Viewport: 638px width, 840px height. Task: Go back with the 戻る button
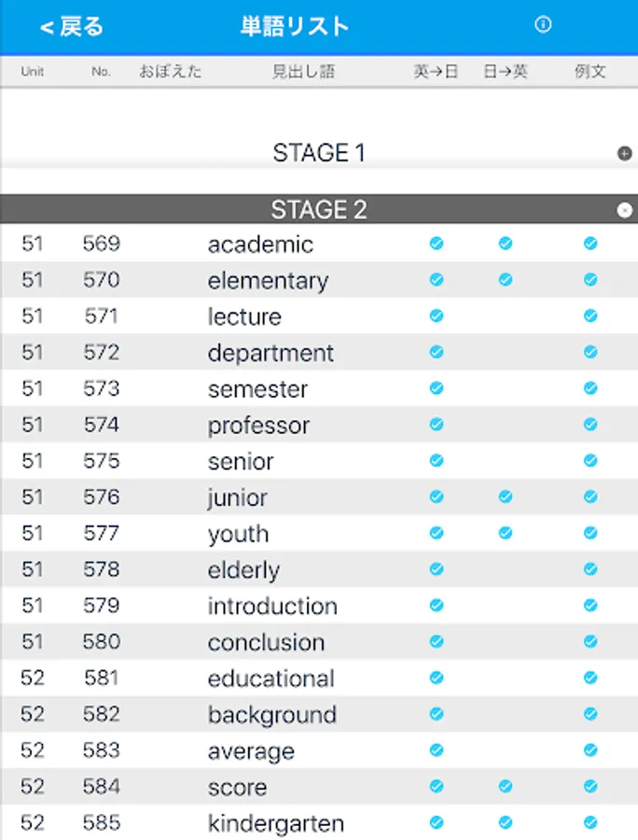pos(72,26)
